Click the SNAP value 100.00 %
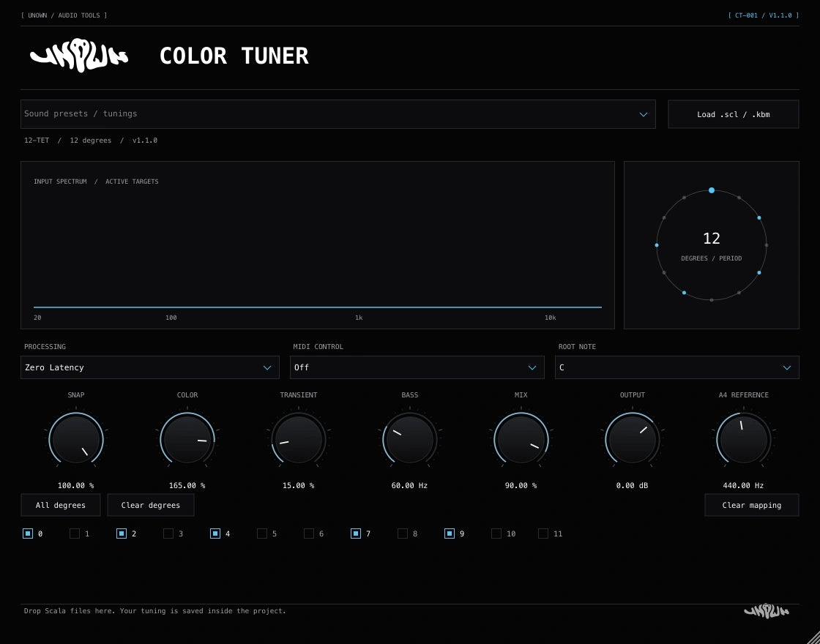 (x=76, y=486)
